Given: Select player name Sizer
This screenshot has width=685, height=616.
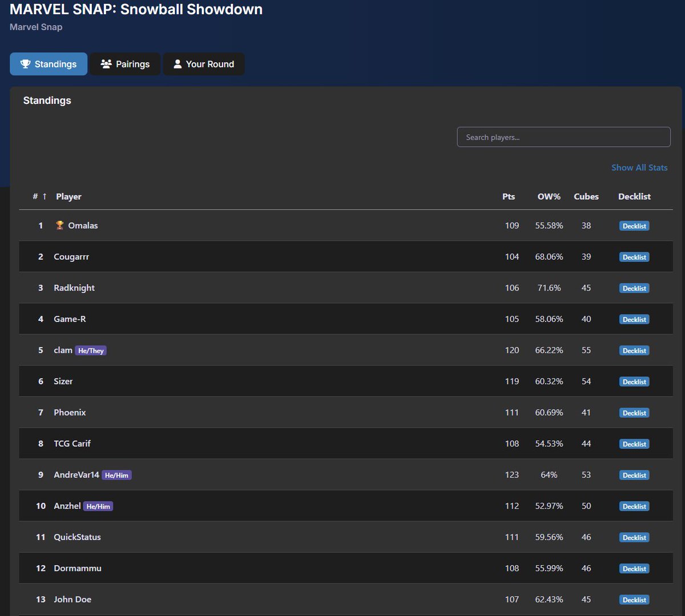Looking at the screenshot, I should pyautogui.click(x=63, y=381).
